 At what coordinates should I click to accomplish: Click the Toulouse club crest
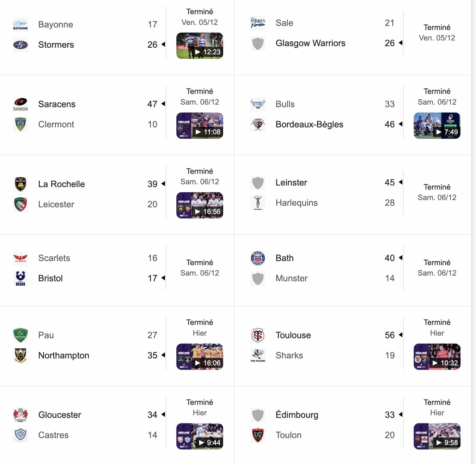pos(258,335)
